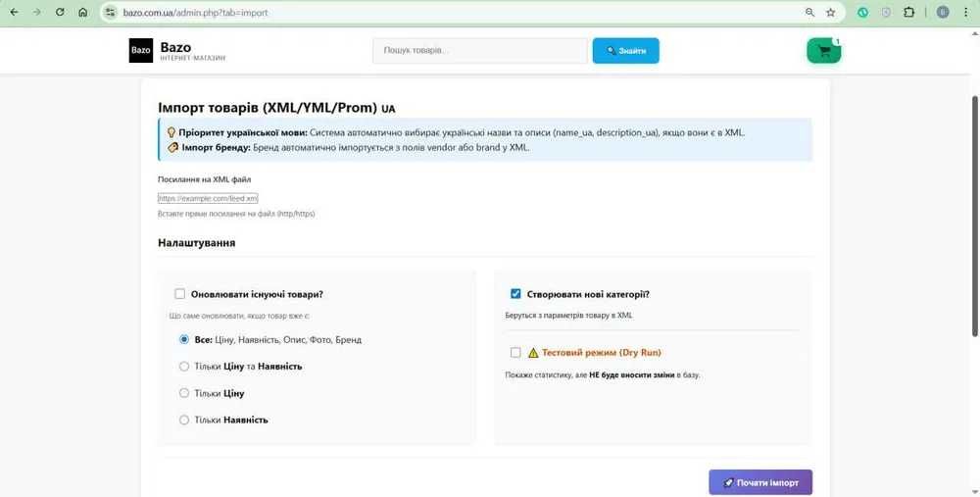Reload the page with the refresh icon
Image resolution: width=980 pixels, height=497 pixels.
(x=60, y=12)
